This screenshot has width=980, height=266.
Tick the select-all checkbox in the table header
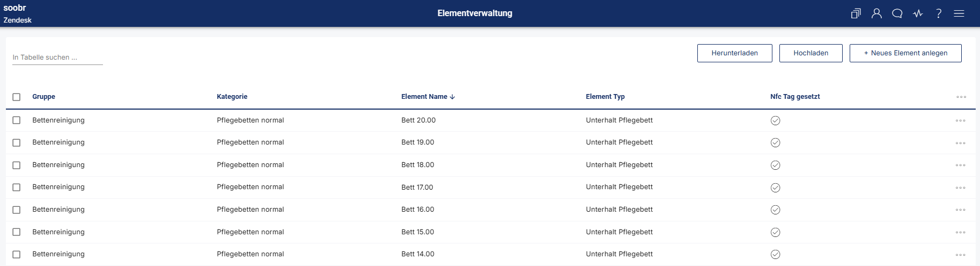[17, 97]
